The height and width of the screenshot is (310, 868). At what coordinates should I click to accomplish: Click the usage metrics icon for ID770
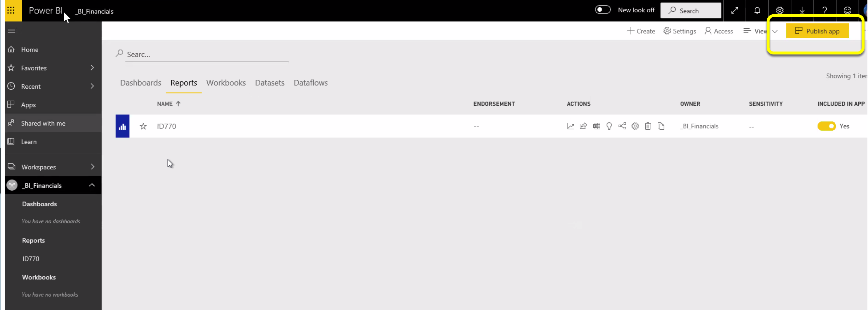click(x=570, y=126)
